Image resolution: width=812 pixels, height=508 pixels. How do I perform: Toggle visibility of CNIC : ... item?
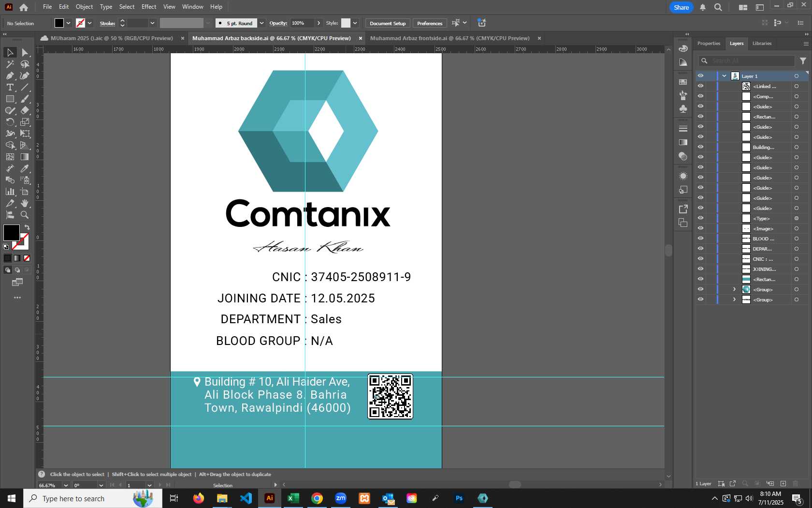click(x=700, y=259)
